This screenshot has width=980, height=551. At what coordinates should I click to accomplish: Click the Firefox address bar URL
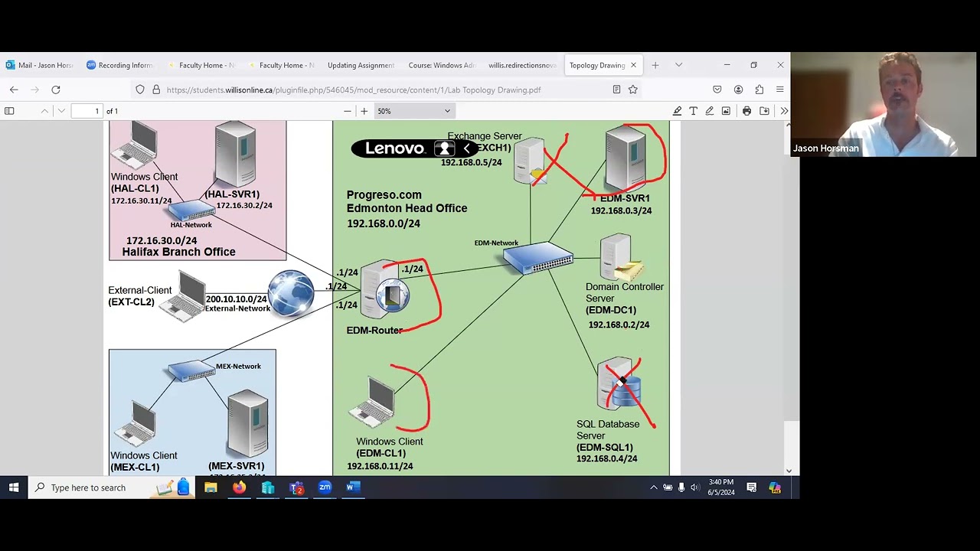click(x=354, y=90)
